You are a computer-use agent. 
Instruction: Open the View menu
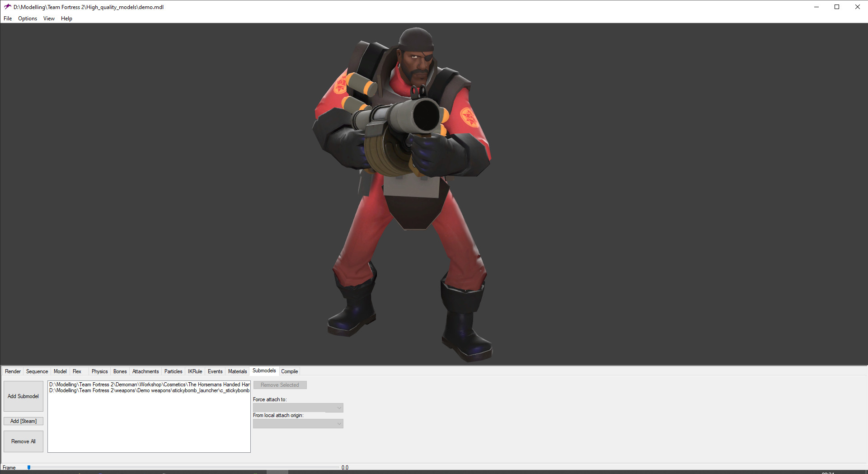48,19
